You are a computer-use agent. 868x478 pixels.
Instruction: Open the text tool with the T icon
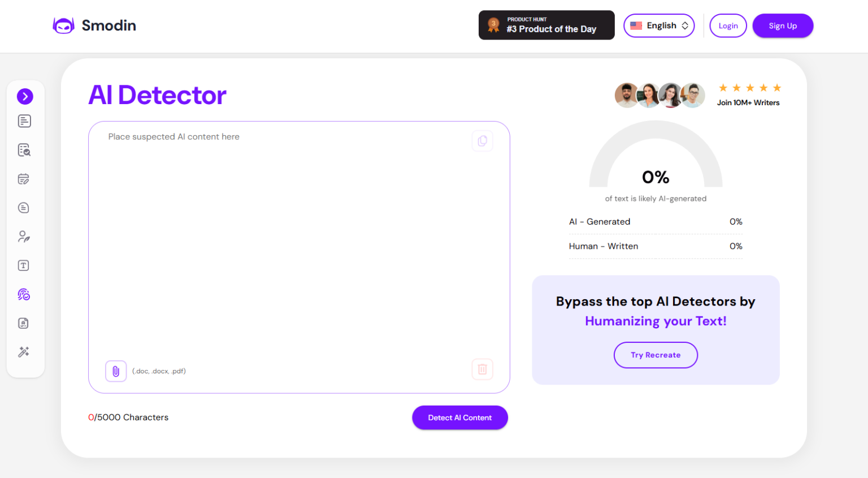click(x=24, y=265)
